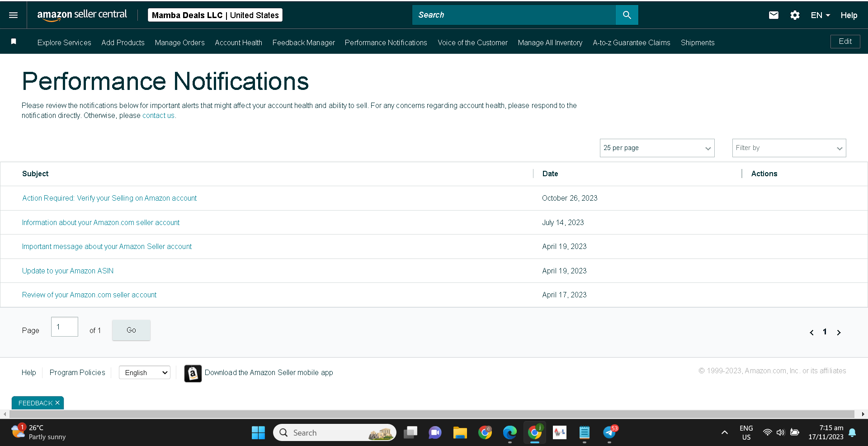Open Important message about your Amazon Seller account
The image size is (868, 446).
(x=107, y=246)
